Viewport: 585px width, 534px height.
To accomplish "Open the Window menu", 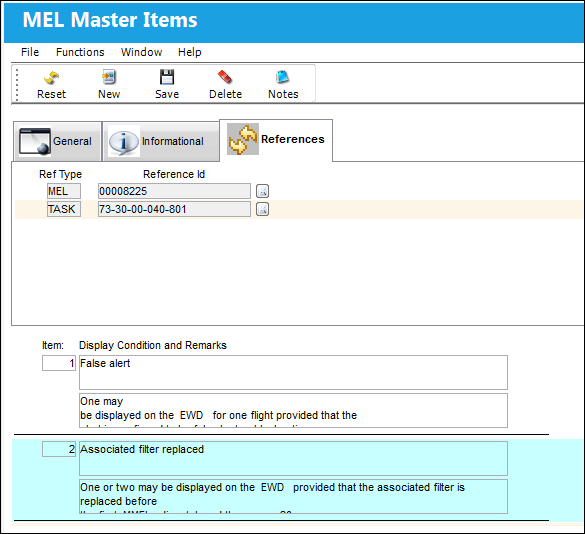I will [141, 52].
